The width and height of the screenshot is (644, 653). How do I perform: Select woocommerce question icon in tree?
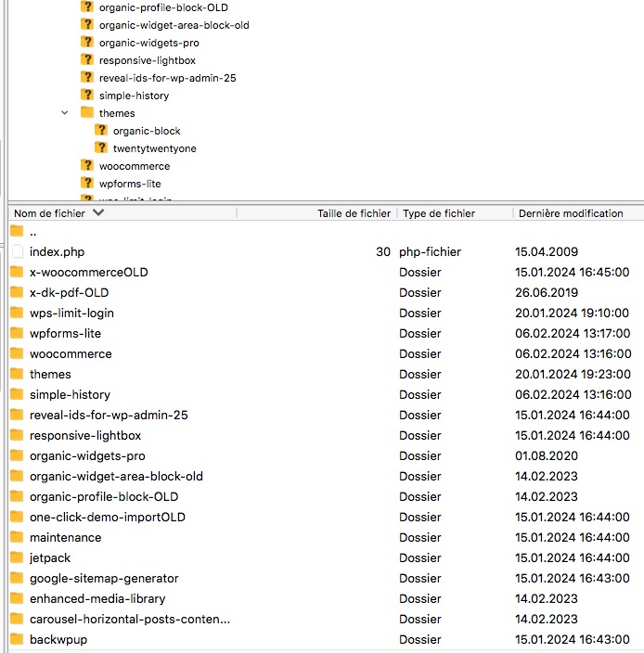[x=87, y=166]
